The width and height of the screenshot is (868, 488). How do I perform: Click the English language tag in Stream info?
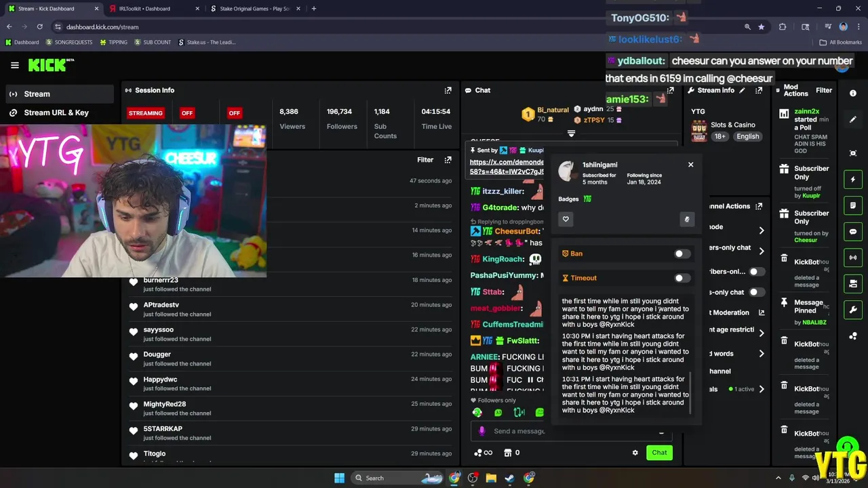(748, 136)
